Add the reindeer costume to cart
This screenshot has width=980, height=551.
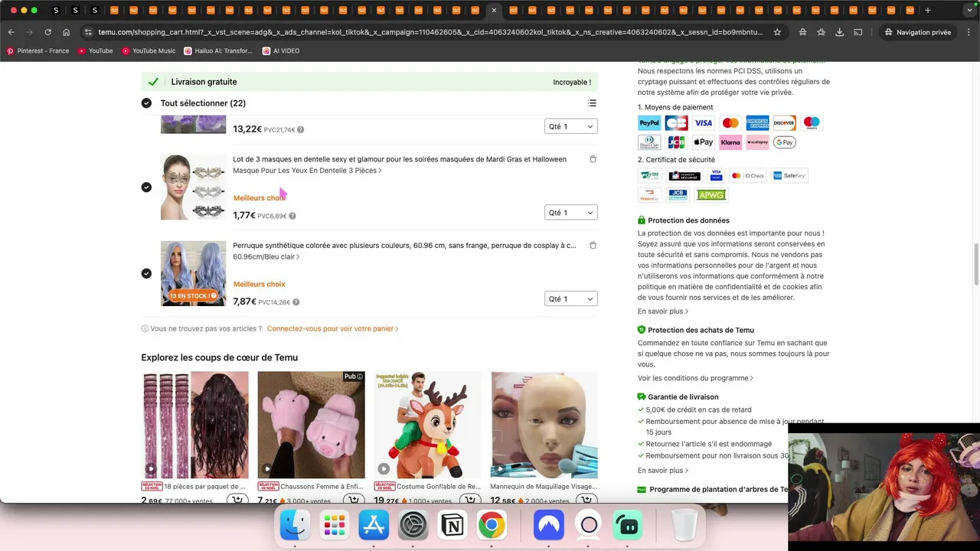[x=469, y=500]
